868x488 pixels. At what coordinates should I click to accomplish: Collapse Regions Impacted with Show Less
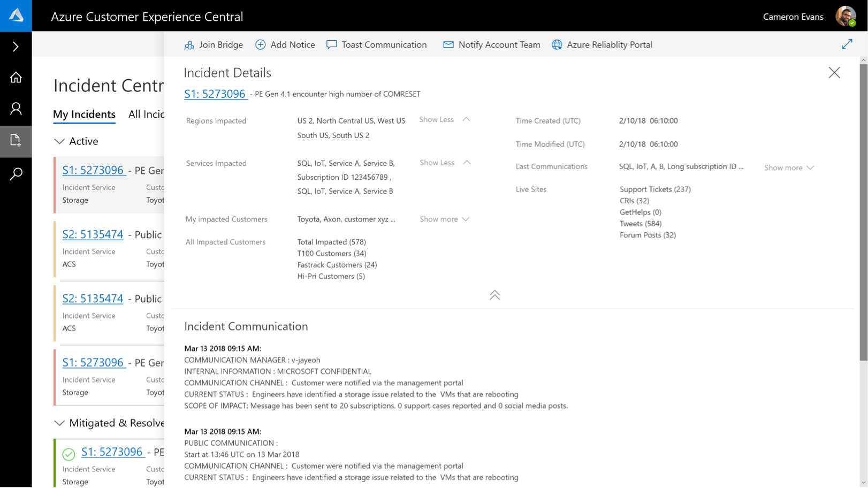(x=444, y=120)
